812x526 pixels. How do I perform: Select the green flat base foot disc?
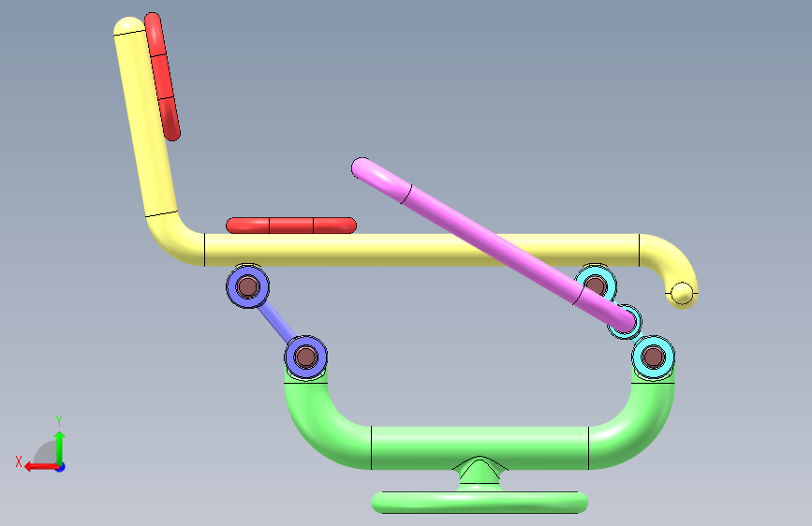coord(480,503)
